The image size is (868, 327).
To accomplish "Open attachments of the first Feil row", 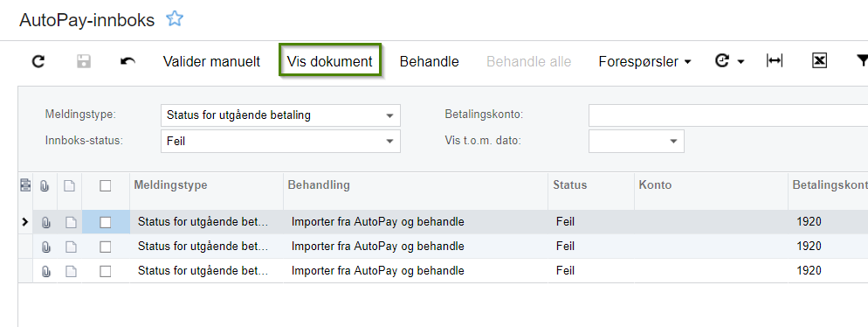I will tap(46, 223).
